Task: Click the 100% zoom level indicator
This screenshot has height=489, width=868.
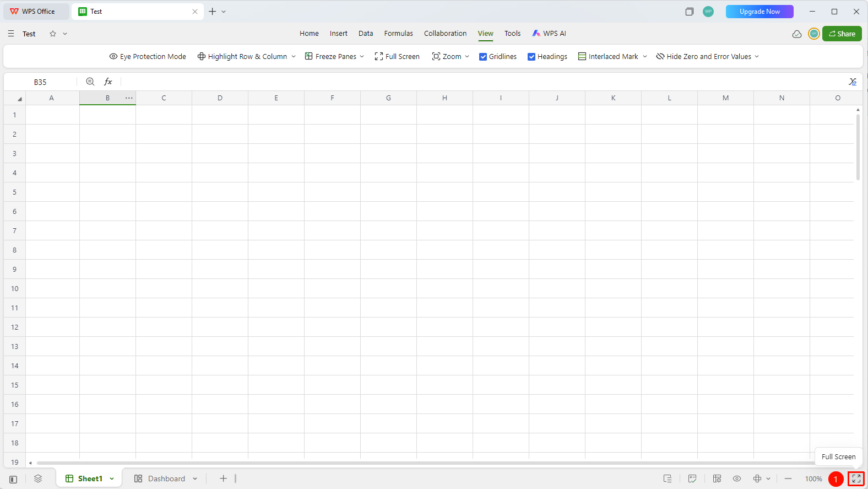Action: [813, 479]
